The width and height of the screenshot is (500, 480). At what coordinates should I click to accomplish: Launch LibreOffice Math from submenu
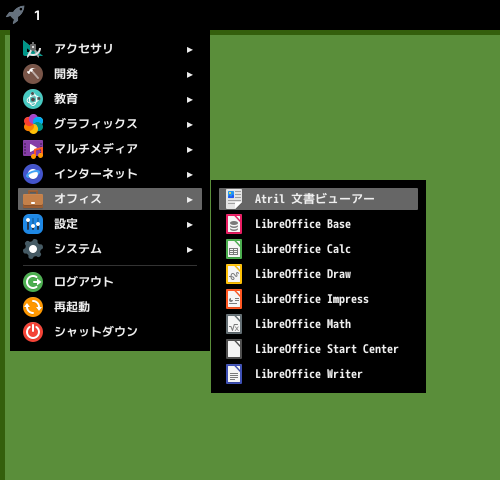(318, 324)
